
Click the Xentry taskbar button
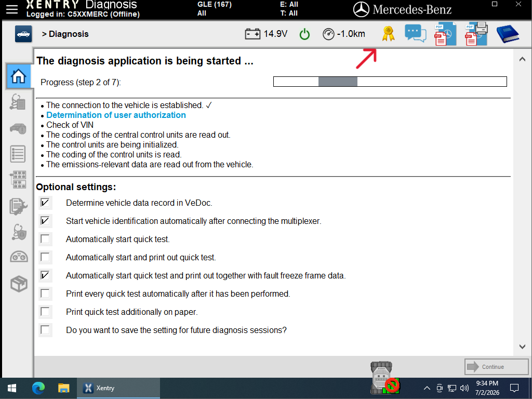(x=118, y=388)
